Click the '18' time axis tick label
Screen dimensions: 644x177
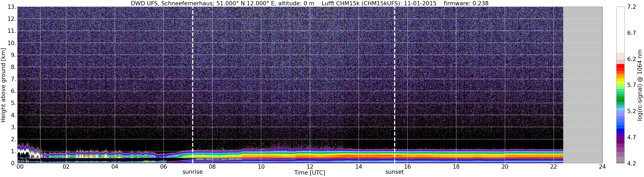[456, 167]
